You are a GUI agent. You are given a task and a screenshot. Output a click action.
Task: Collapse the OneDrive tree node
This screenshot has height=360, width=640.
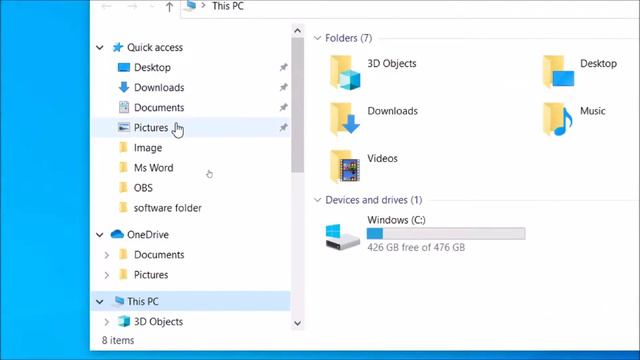(100, 235)
